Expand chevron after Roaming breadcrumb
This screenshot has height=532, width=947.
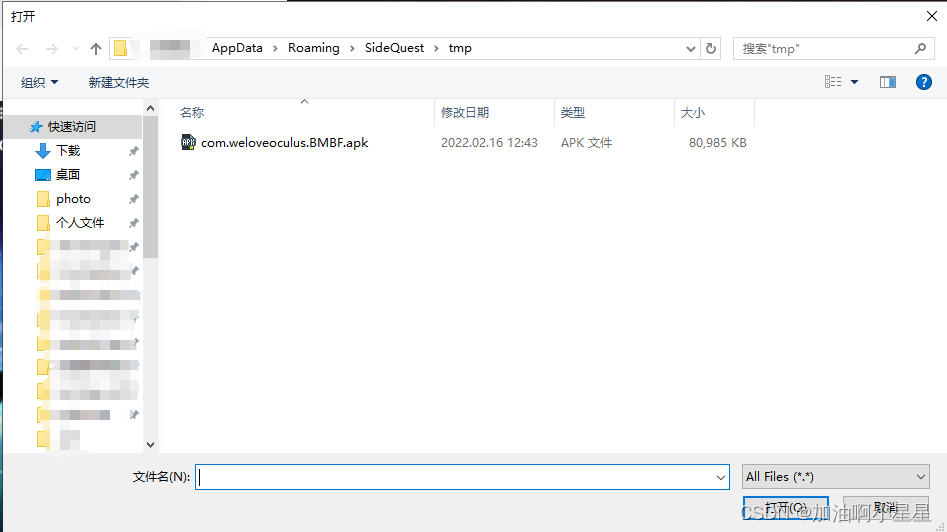click(352, 48)
